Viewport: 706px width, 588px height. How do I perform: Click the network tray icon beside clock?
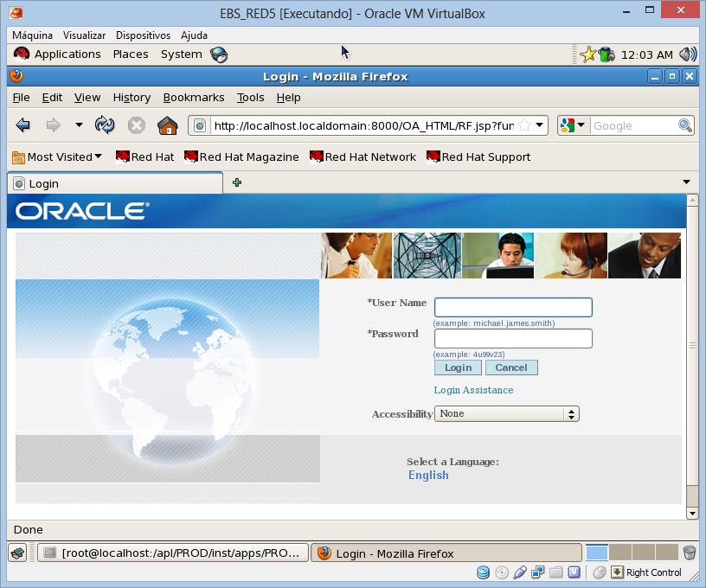coord(607,54)
